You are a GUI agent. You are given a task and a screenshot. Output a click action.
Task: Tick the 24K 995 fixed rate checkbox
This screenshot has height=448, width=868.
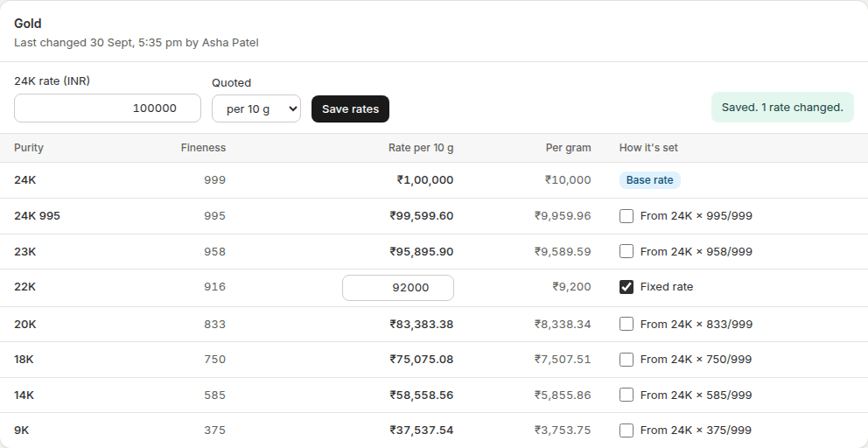626,216
